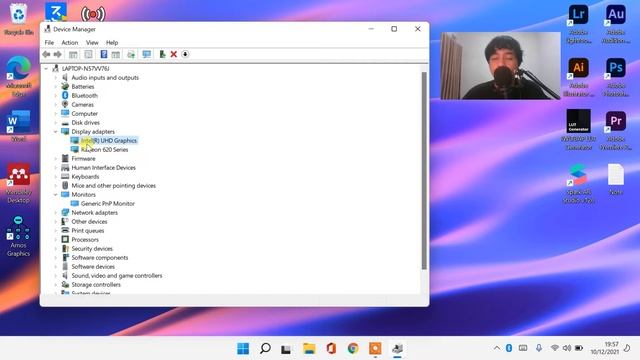Expand the Batteries node
640x360 pixels.
(x=56, y=87)
